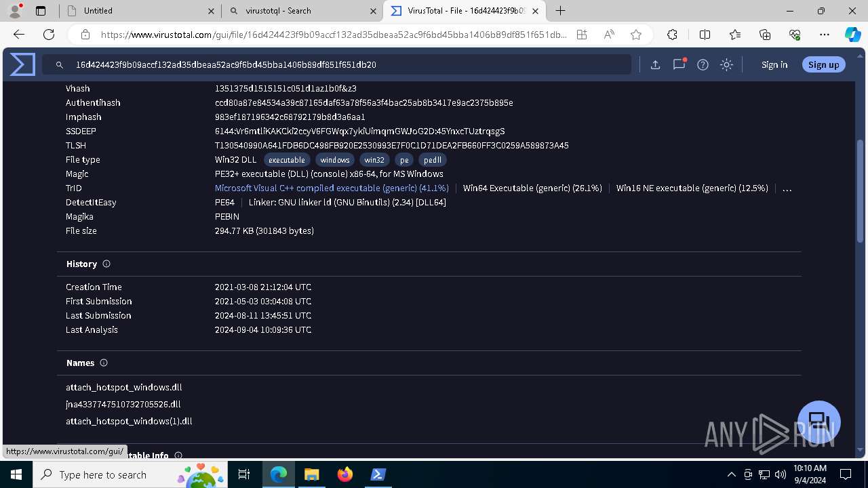Select jna4337747510732705526.dll name
The height and width of the screenshot is (488, 868).
[x=123, y=405]
